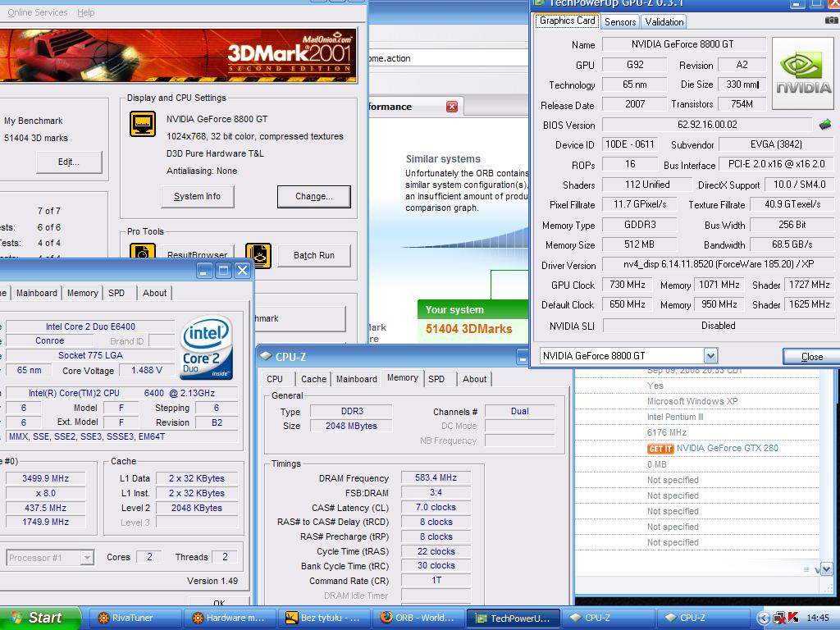Viewport: 840px width, 630px height.
Task: Click the Windows Start button
Action: (41, 618)
